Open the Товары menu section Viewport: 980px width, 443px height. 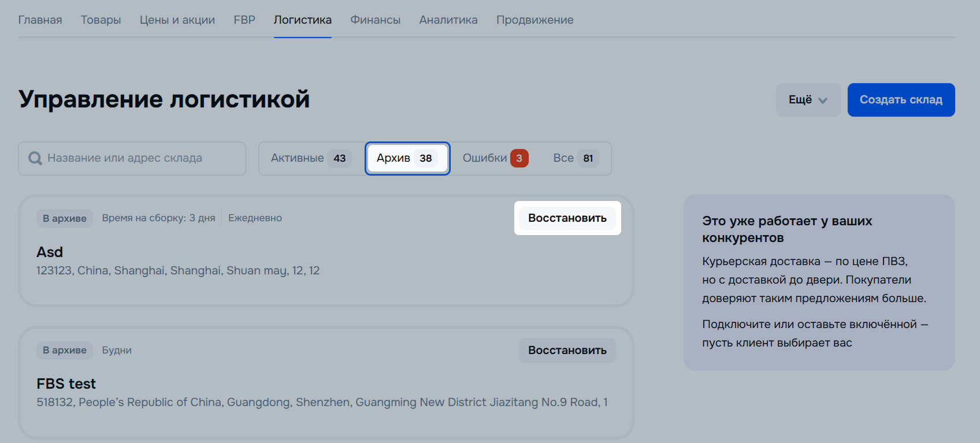[x=101, y=20]
